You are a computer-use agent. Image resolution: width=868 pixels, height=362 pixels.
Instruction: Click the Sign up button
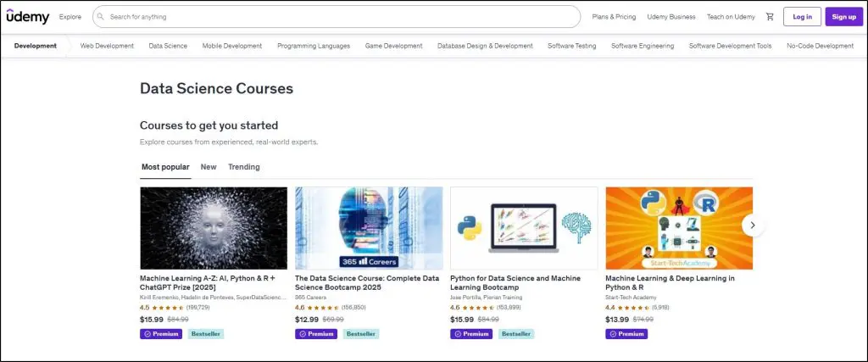click(843, 17)
